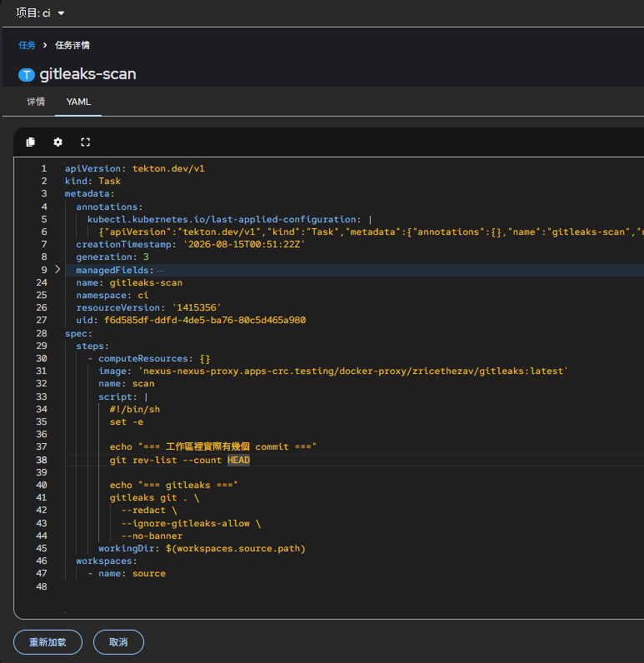Click the echo 工作區裡實際有幾個 commit line
Screen dimensions: 644x663
[212, 447]
